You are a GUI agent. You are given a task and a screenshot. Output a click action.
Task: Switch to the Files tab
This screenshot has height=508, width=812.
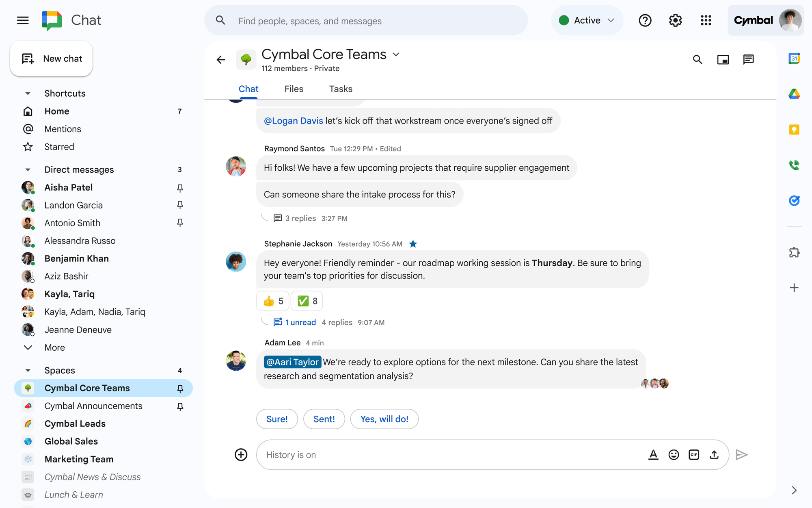(x=294, y=89)
